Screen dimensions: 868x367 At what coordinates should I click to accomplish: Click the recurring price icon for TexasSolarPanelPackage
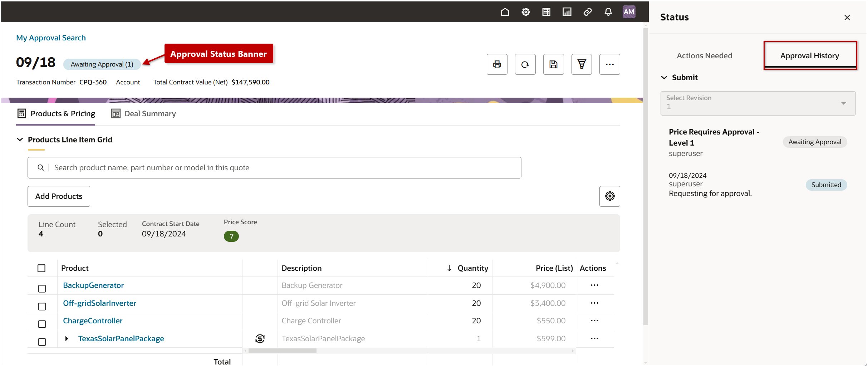[x=260, y=338]
